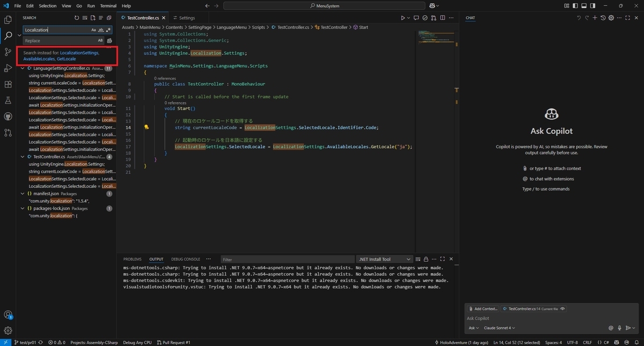This screenshot has height=346, width=644.
Task: Toggle current file context eye icon
Action: point(562,309)
